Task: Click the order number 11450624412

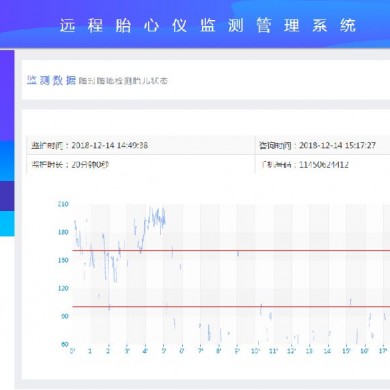Action: (324, 165)
